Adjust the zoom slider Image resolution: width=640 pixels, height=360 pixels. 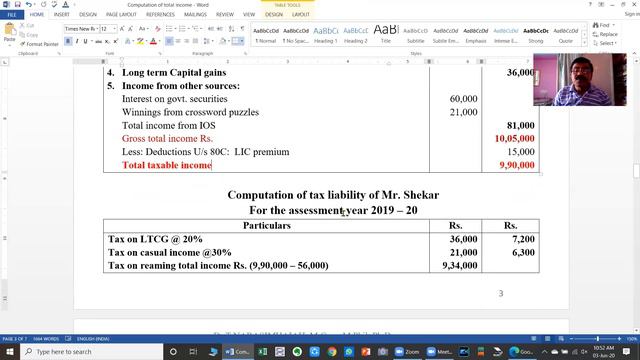pyautogui.click(x=598, y=339)
